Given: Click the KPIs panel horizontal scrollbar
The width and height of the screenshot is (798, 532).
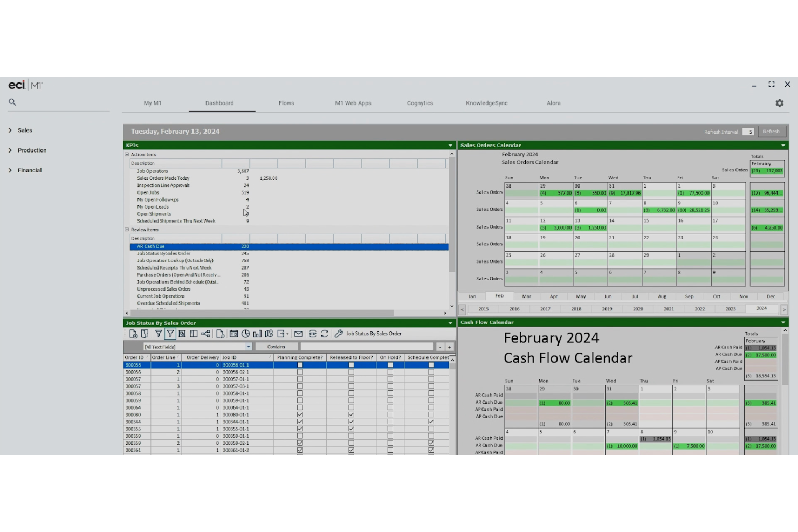Looking at the screenshot, I should 262,313.
